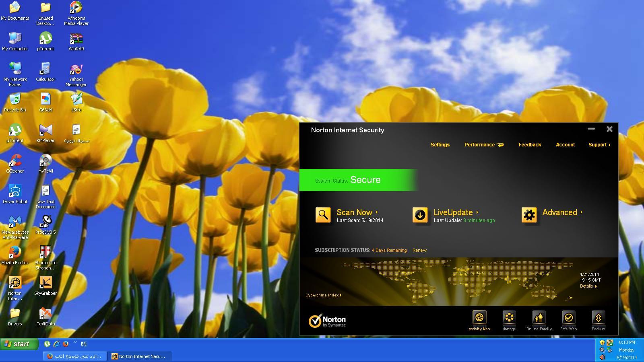
Task: Open Online Family icon
Action: pyautogui.click(x=539, y=318)
